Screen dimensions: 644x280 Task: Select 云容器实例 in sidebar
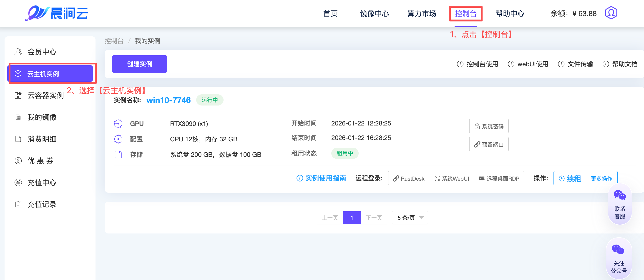pos(45,95)
